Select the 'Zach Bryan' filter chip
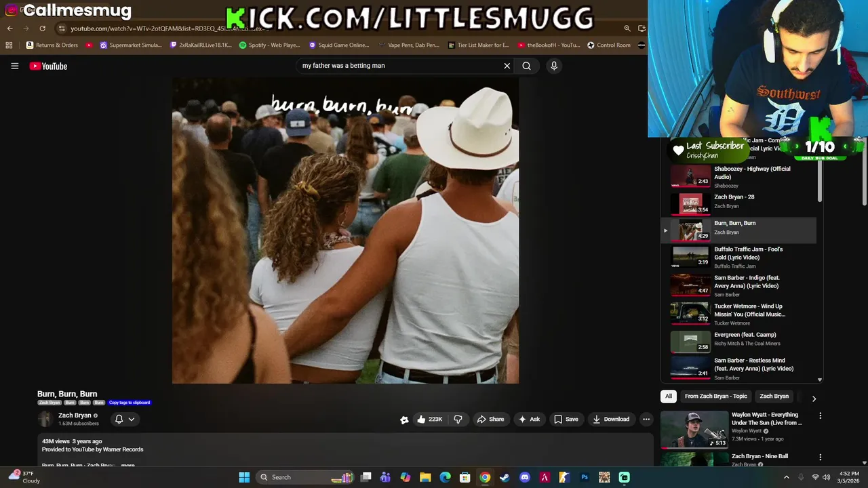The height and width of the screenshot is (488, 868). coord(774,396)
